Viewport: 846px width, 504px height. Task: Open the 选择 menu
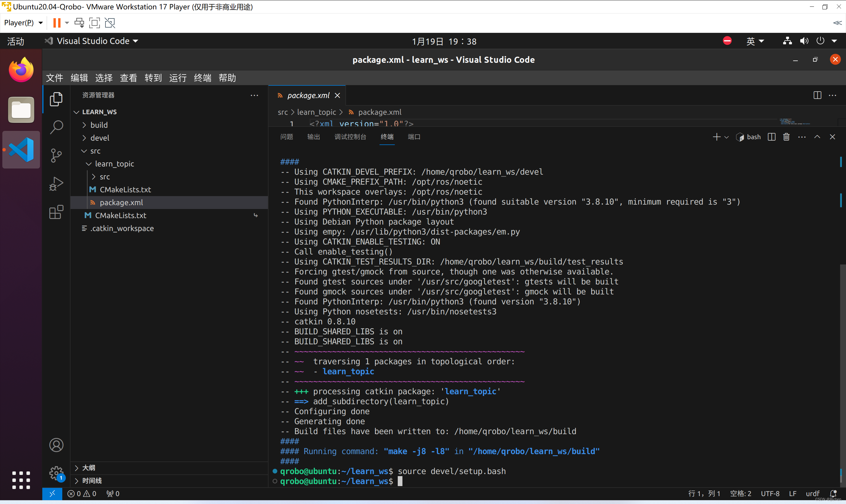104,78
